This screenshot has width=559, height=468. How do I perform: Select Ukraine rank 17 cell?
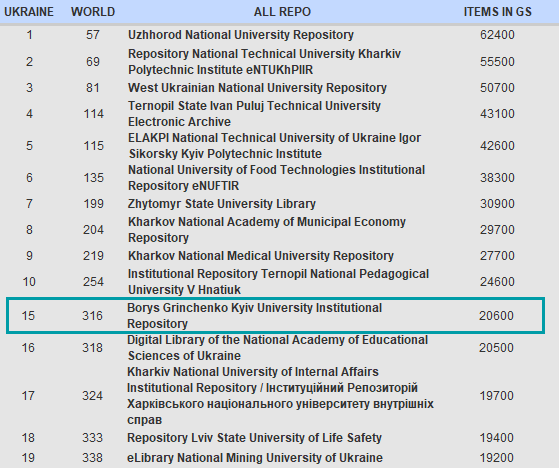28,396
